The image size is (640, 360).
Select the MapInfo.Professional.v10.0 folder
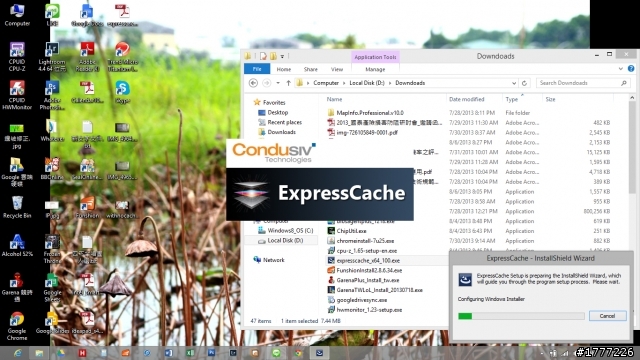tap(370, 113)
